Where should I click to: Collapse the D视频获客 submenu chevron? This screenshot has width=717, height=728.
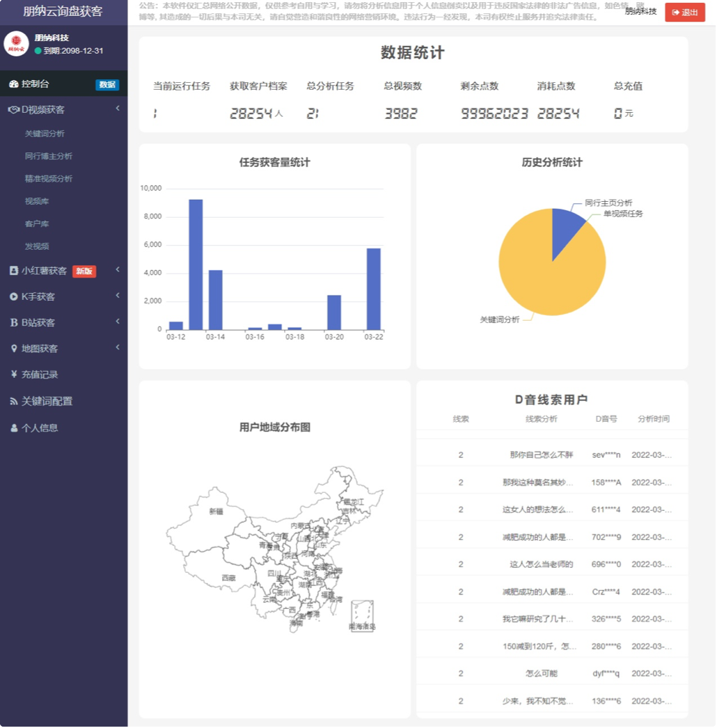pos(118,108)
